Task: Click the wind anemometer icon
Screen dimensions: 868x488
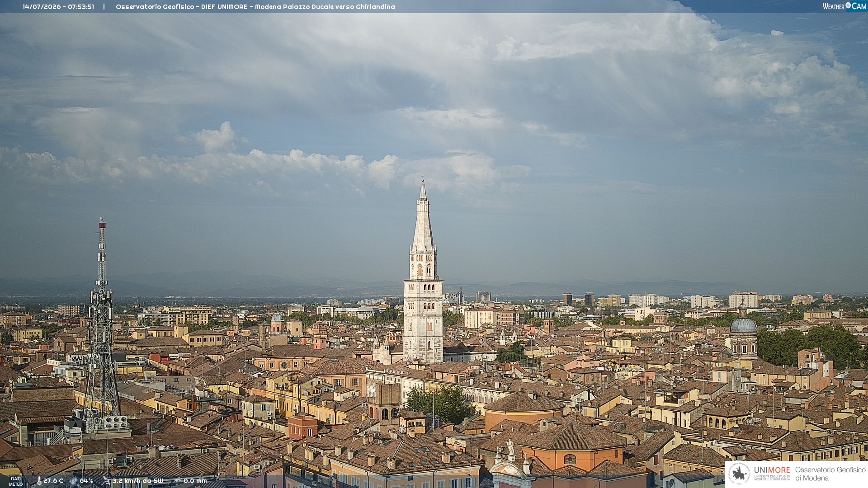Action: tap(106, 481)
